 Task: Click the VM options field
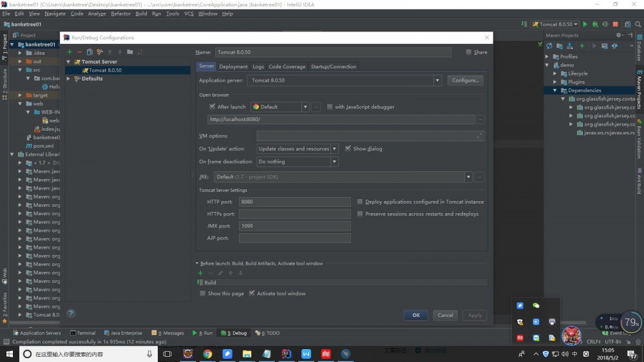(370, 136)
